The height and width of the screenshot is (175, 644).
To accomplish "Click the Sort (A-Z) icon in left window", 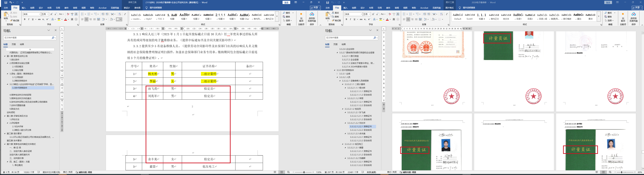I will click(120, 14).
